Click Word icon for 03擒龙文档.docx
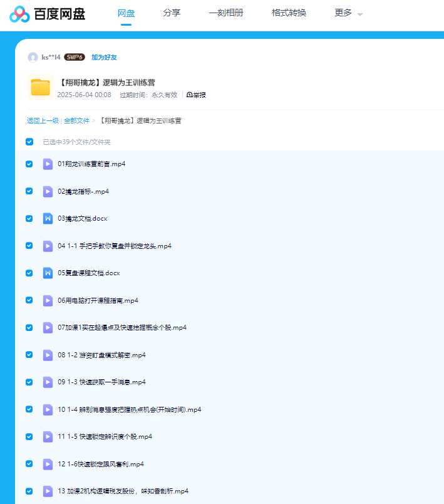Viewport: 444px width, 504px height. pos(48,219)
